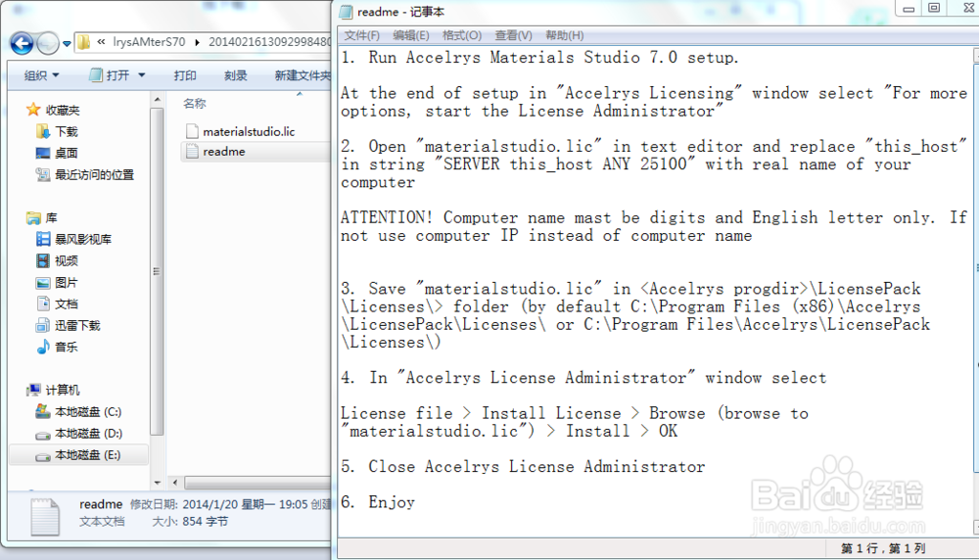Open Notepad 文件(F) menu
Image resolution: width=979 pixels, height=560 pixels.
tap(361, 35)
